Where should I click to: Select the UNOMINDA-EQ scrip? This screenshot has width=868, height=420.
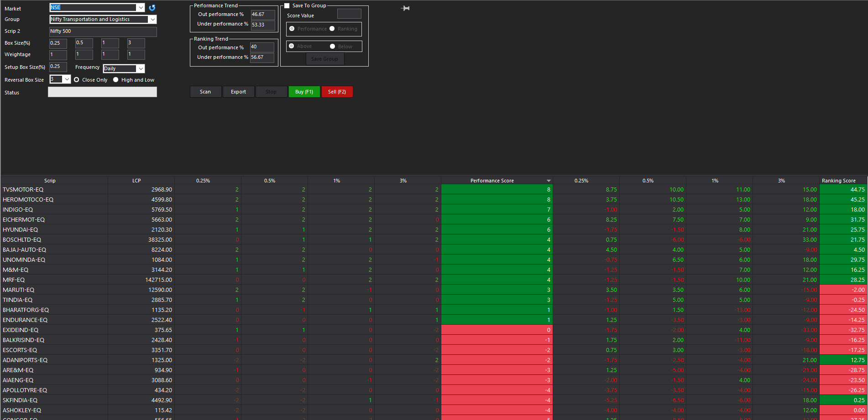click(24, 260)
